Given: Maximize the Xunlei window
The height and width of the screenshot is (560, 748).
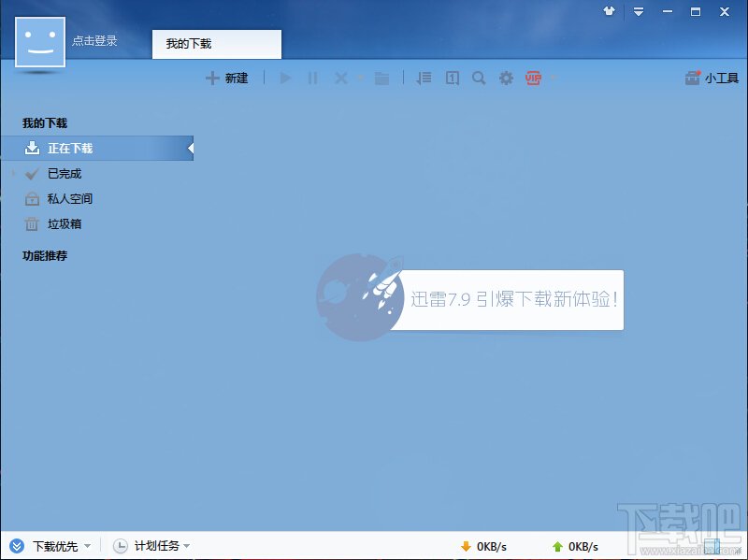Looking at the screenshot, I should 696,11.
